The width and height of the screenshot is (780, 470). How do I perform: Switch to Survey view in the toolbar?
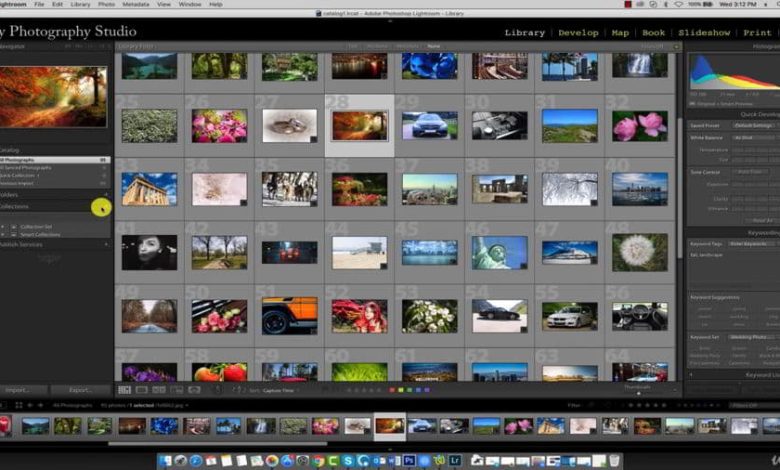pyautogui.click(x=177, y=390)
